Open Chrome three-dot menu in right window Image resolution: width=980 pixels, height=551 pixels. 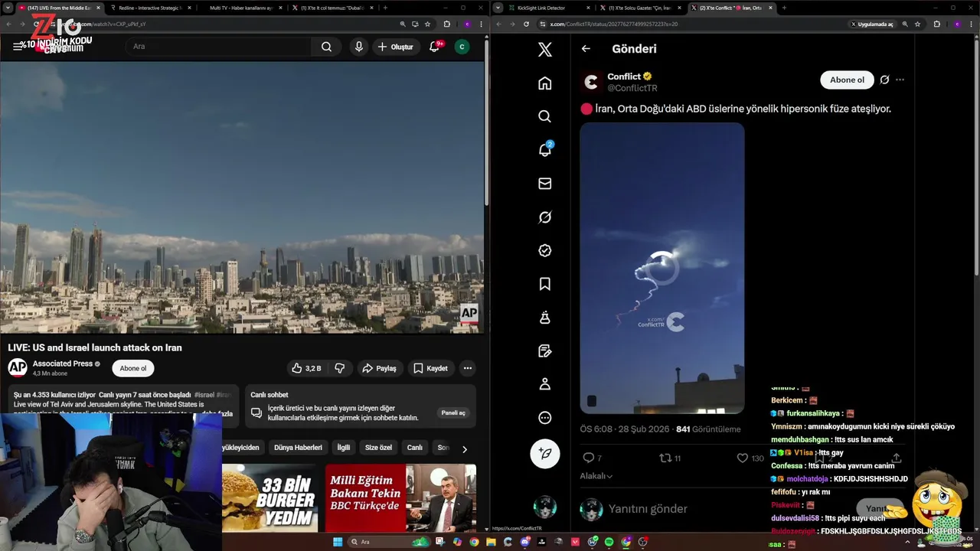tap(970, 24)
